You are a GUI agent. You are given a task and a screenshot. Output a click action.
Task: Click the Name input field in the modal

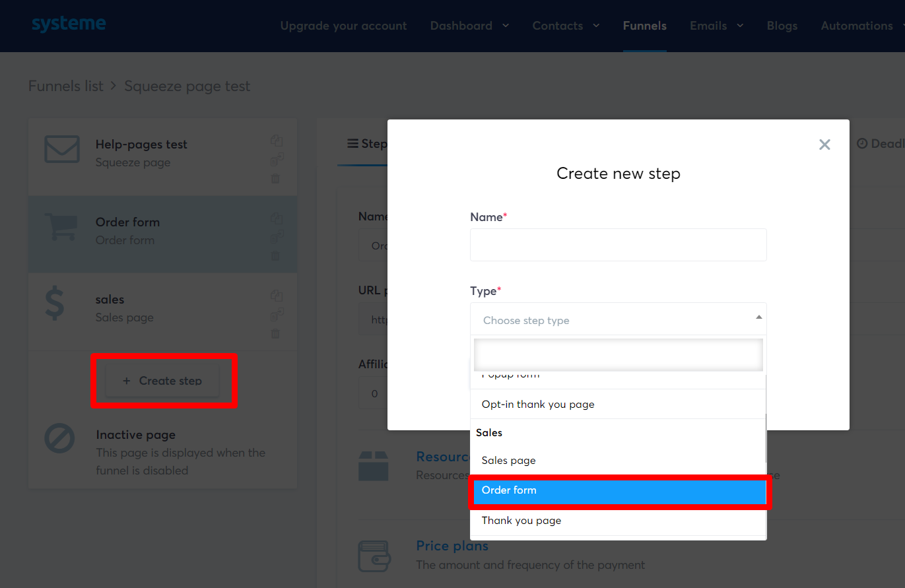pyautogui.click(x=618, y=245)
